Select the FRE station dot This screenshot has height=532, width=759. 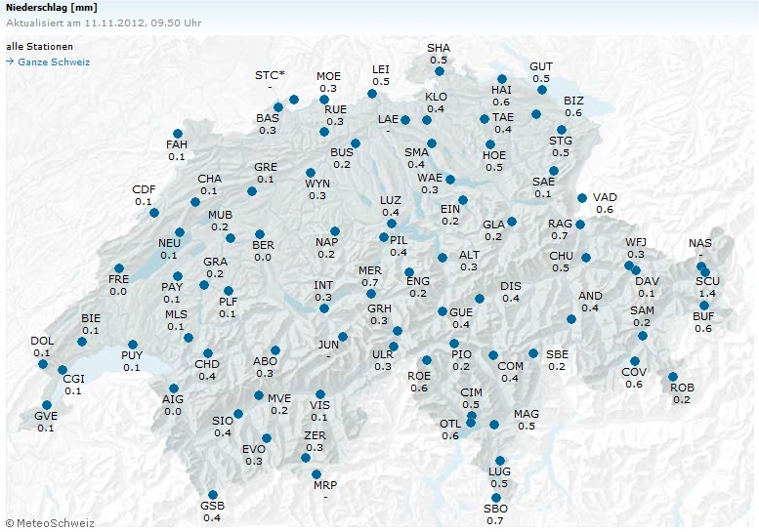[119, 268]
